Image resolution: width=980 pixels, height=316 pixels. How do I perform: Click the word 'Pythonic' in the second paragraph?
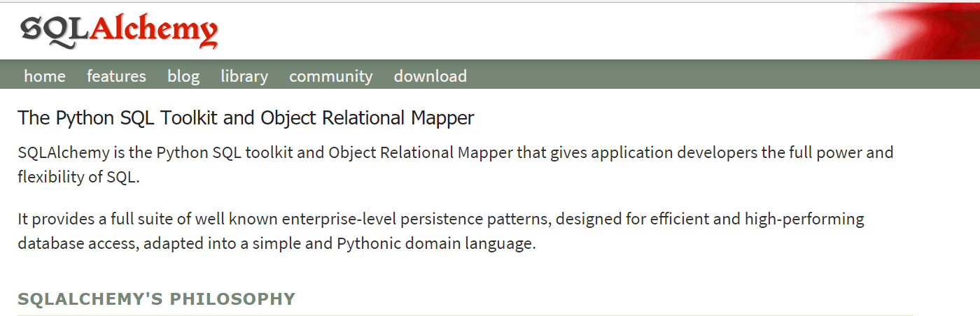pyautogui.click(x=370, y=245)
